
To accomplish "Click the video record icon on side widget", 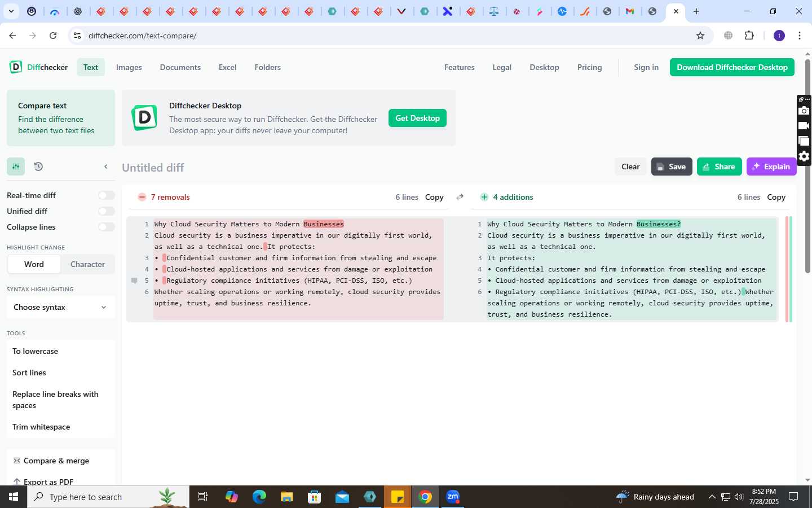I will pyautogui.click(x=804, y=126).
